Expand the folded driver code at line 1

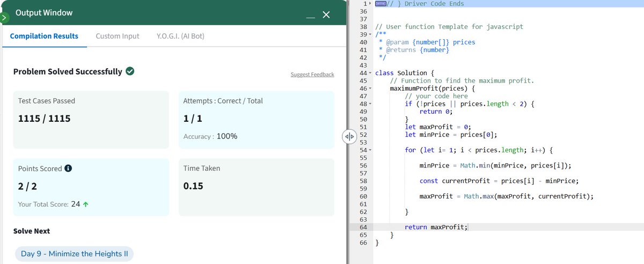(x=370, y=4)
